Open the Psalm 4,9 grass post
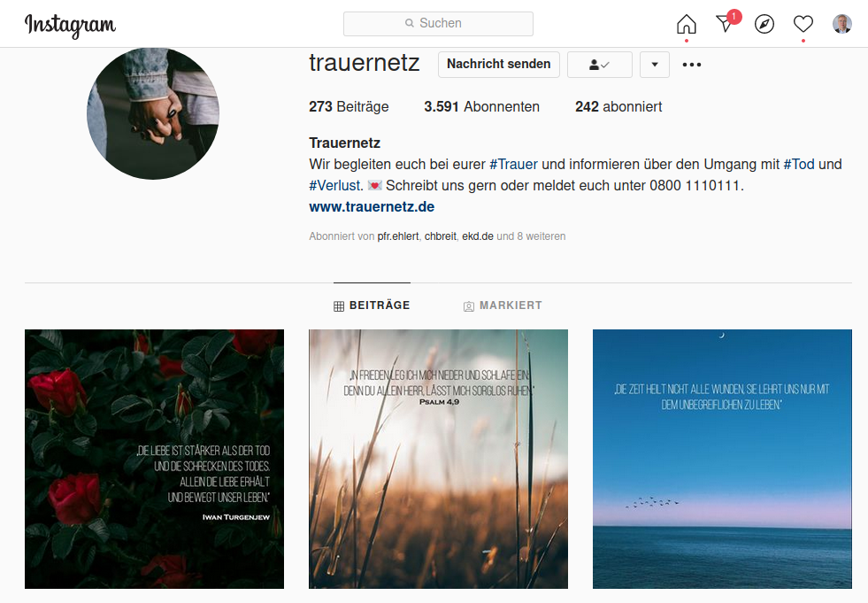This screenshot has width=868, height=603. (439, 459)
